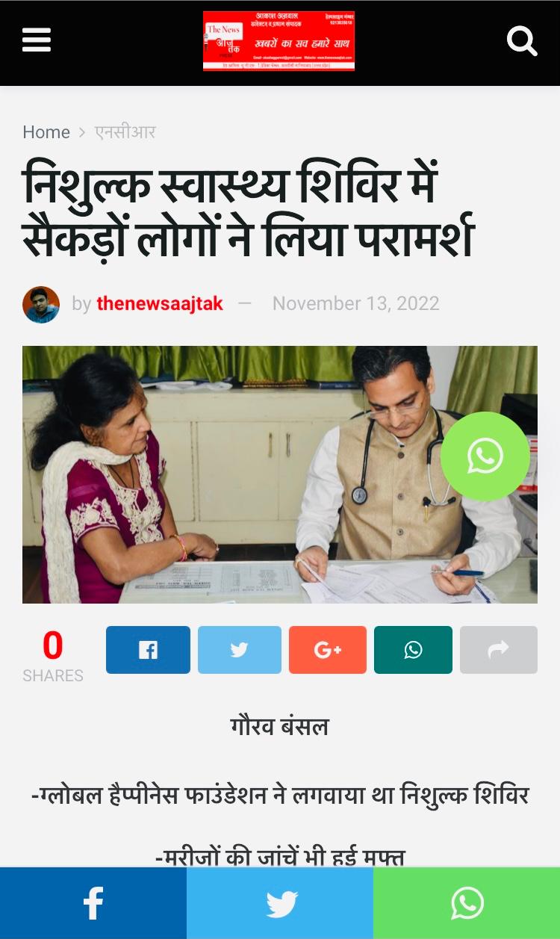
Task: Go to Home breadcrumb link
Action: (46, 132)
